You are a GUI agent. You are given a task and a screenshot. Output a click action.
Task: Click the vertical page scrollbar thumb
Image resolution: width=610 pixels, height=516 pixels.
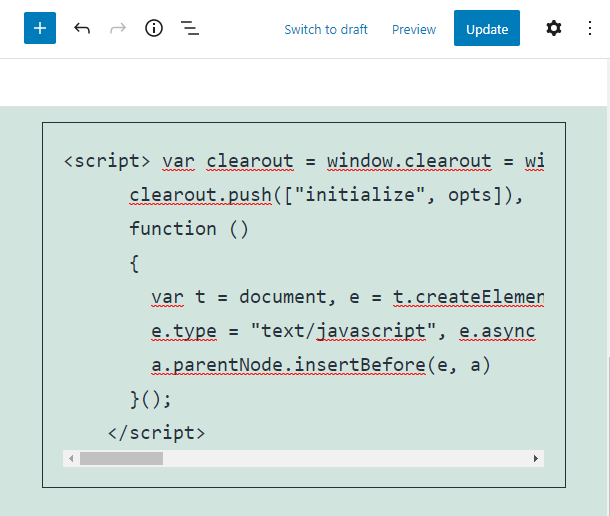[608, 436]
